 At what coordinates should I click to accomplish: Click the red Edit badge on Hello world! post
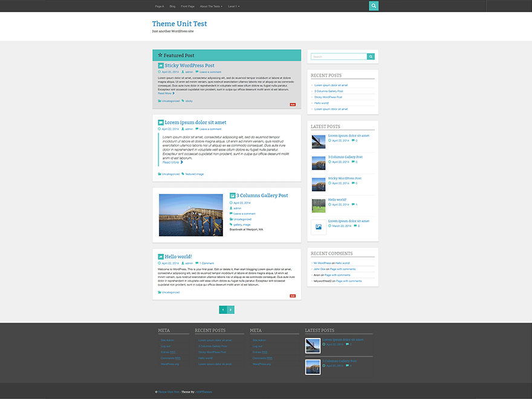[293, 296]
